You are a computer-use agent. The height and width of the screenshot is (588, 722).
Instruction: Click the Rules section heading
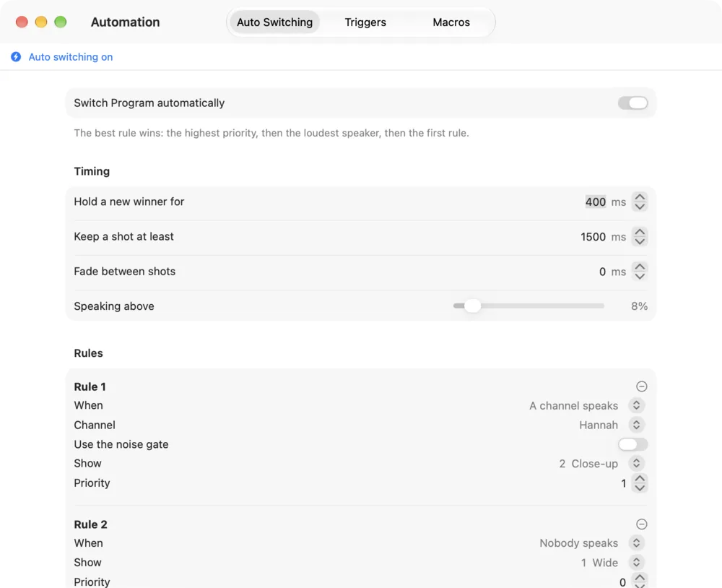(x=88, y=353)
